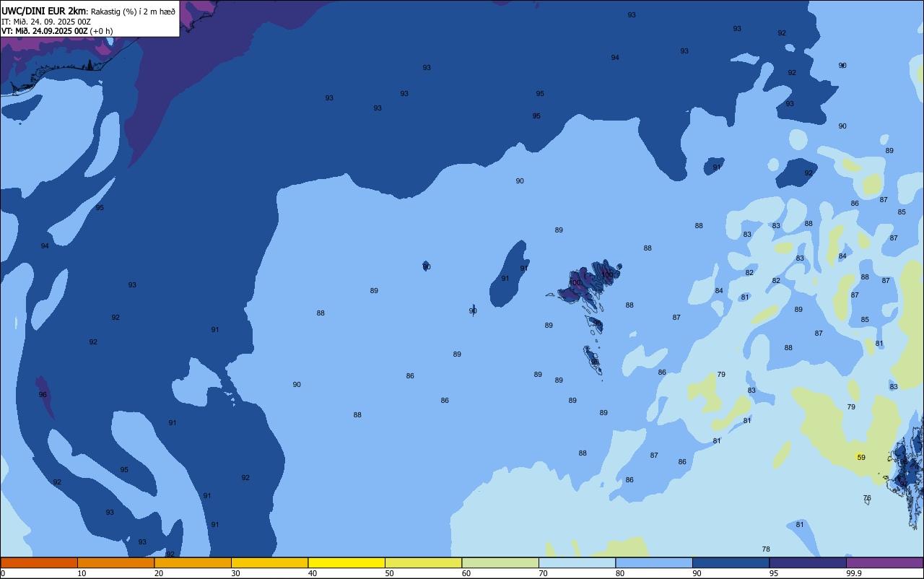Image resolution: width=924 pixels, height=579 pixels.
Task: Click the 59 humidity value on the map
Action: 861,457
